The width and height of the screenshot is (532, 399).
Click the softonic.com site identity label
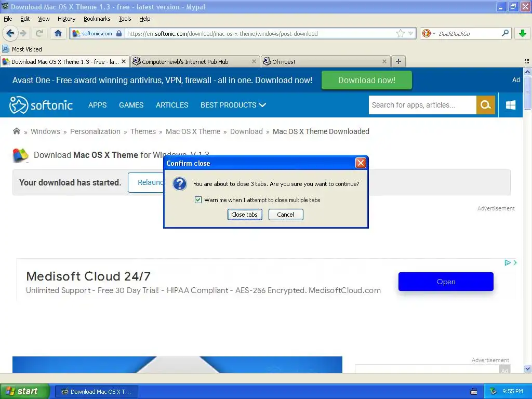[x=97, y=34]
